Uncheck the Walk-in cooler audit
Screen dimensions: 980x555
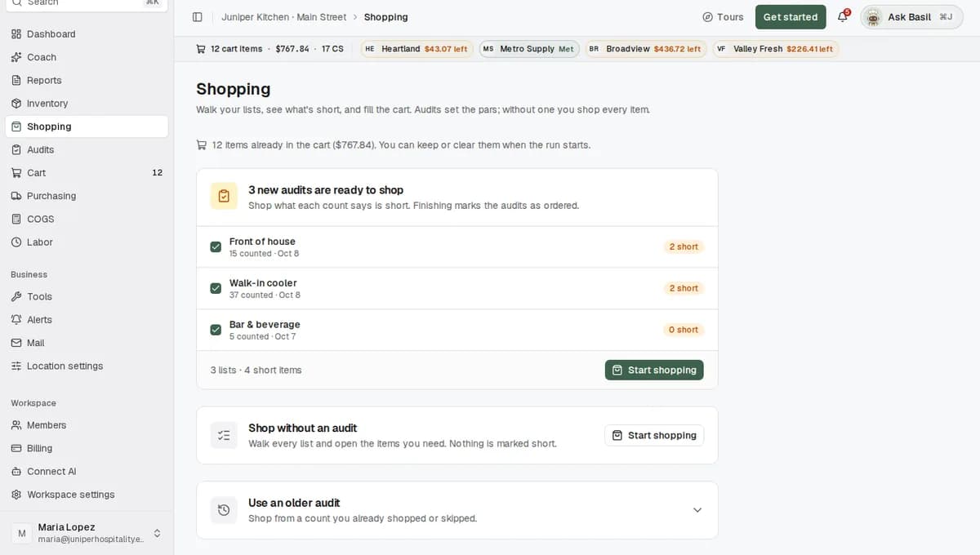tap(216, 288)
